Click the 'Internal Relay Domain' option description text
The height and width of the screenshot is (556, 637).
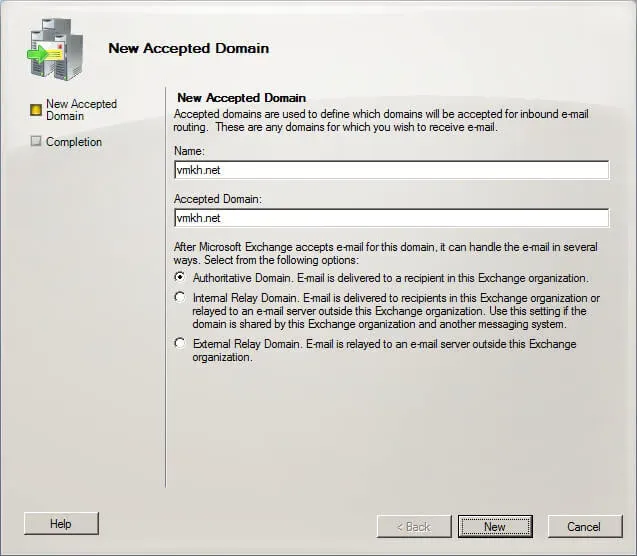396,311
